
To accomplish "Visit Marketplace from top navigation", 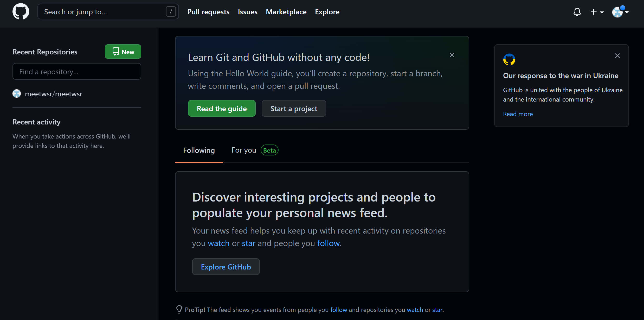I will [x=286, y=12].
